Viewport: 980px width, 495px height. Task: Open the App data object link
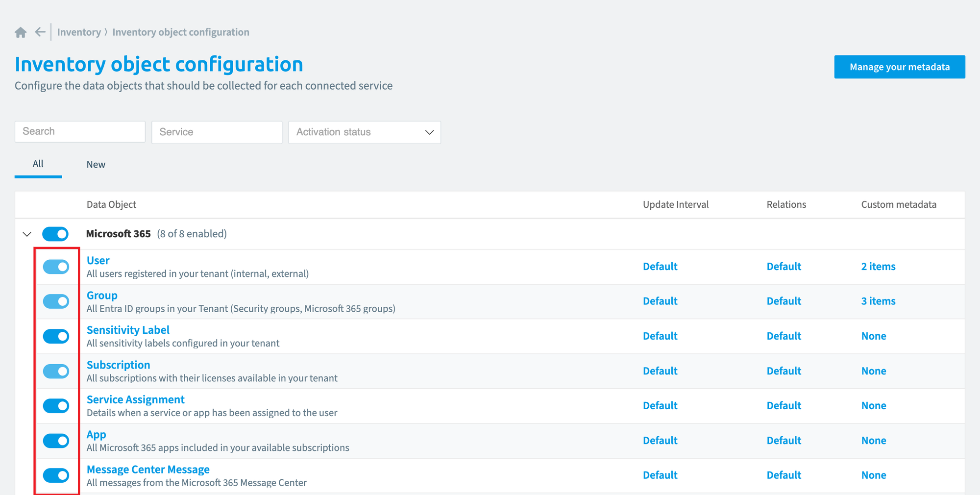pos(97,435)
